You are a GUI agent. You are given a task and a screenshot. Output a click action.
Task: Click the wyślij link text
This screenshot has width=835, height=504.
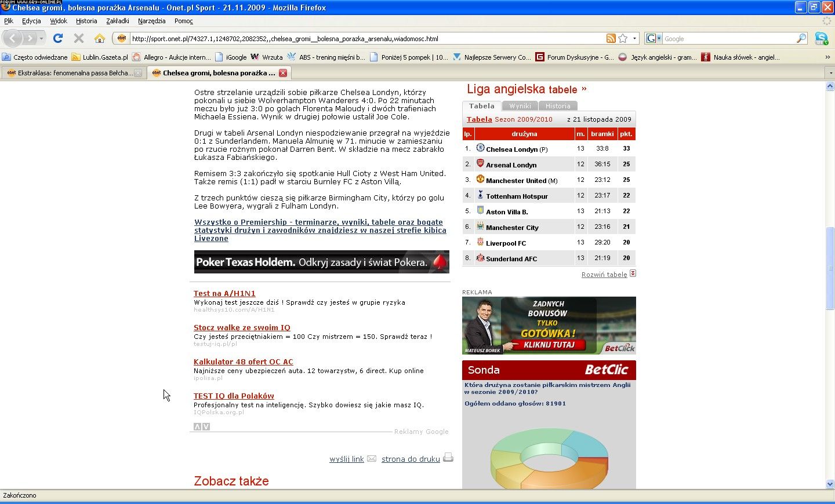tap(347, 459)
